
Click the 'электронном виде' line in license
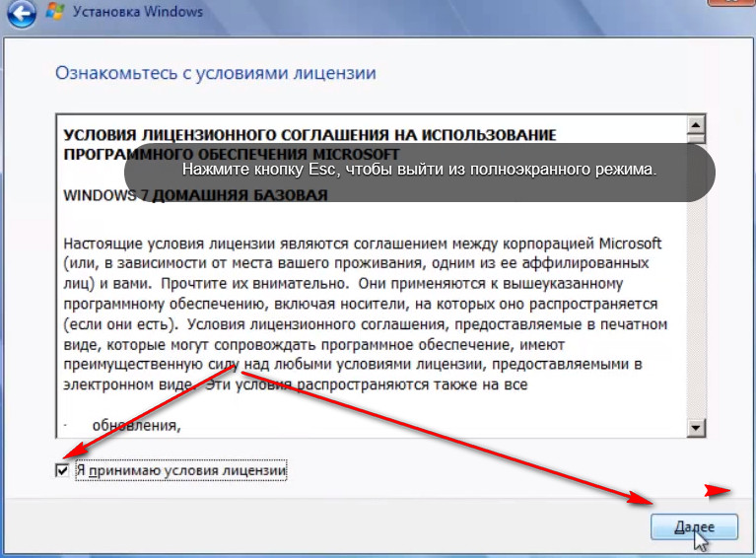121,384
